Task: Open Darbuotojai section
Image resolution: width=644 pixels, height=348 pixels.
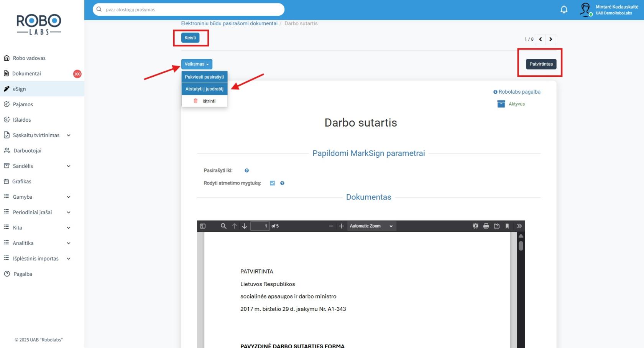Action: click(x=27, y=150)
